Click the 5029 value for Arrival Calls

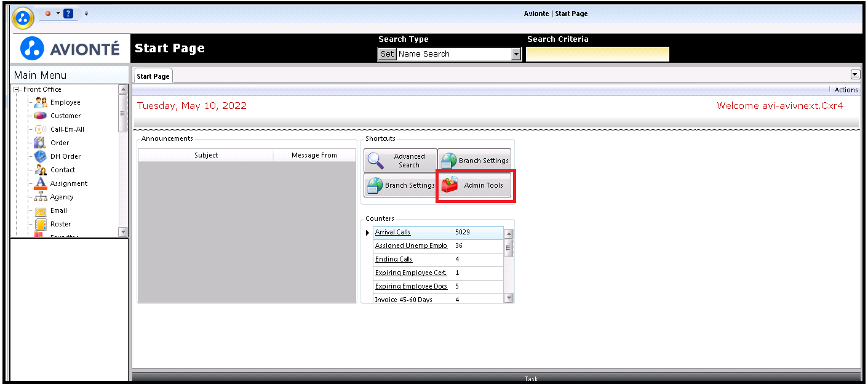[463, 232]
